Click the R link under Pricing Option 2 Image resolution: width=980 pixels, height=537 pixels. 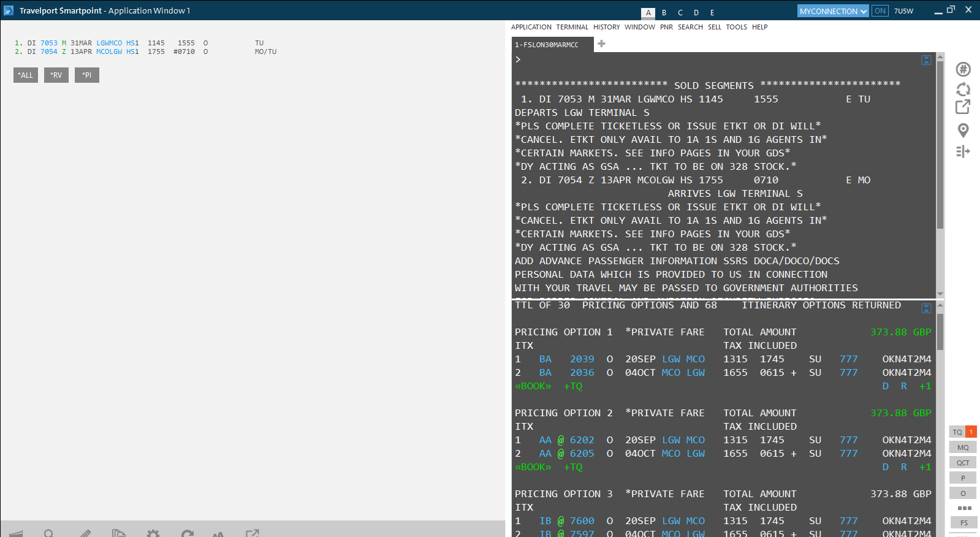(x=904, y=467)
